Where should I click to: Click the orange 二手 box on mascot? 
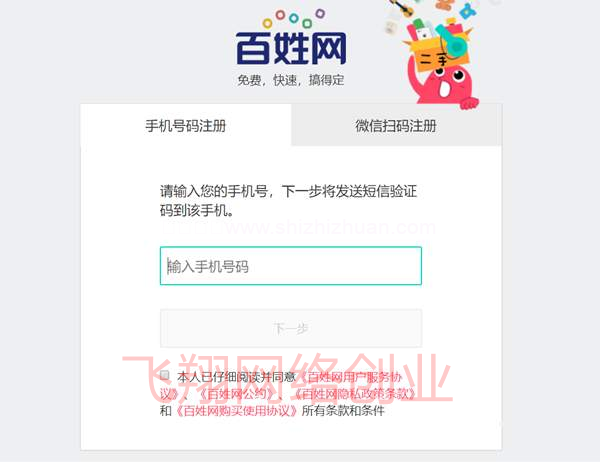pyautogui.click(x=440, y=54)
